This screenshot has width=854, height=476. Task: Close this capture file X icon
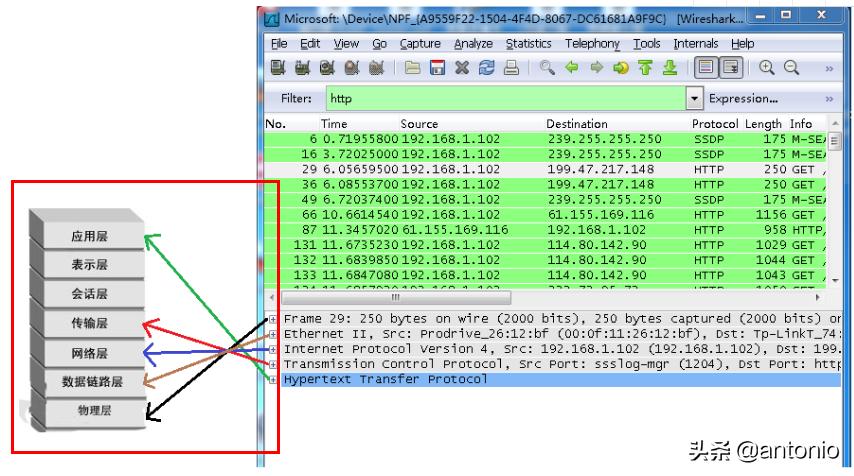pyautogui.click(x=462, y=68)
